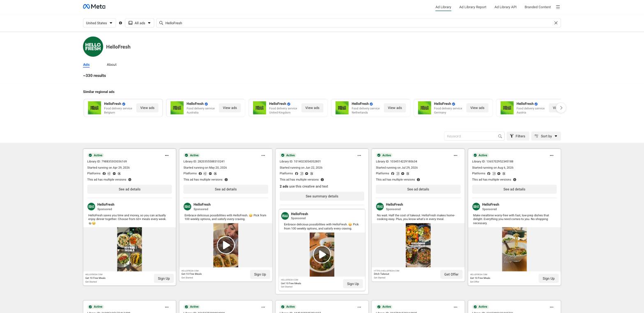The width and height of the screenshot is (644, 313).
Task: Click verified badge on Australia HelloFresh card
Action: pyautogui.click(x=206, y=104)
